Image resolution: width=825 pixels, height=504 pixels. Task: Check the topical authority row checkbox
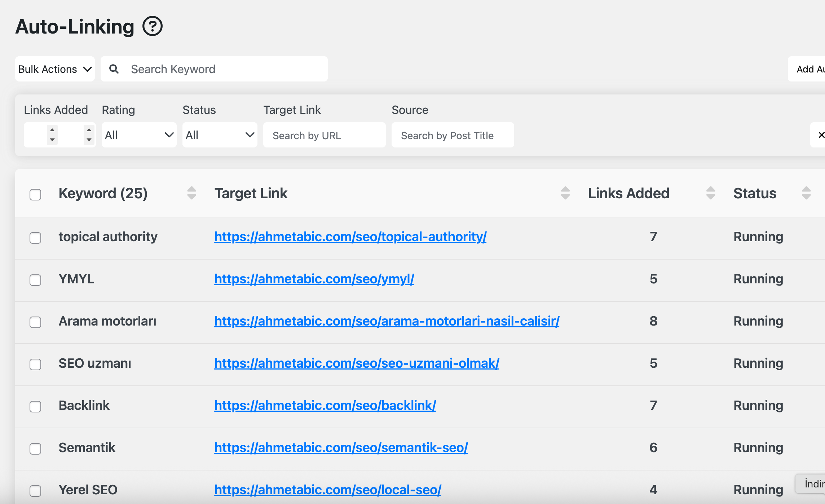tap(35, 238)
